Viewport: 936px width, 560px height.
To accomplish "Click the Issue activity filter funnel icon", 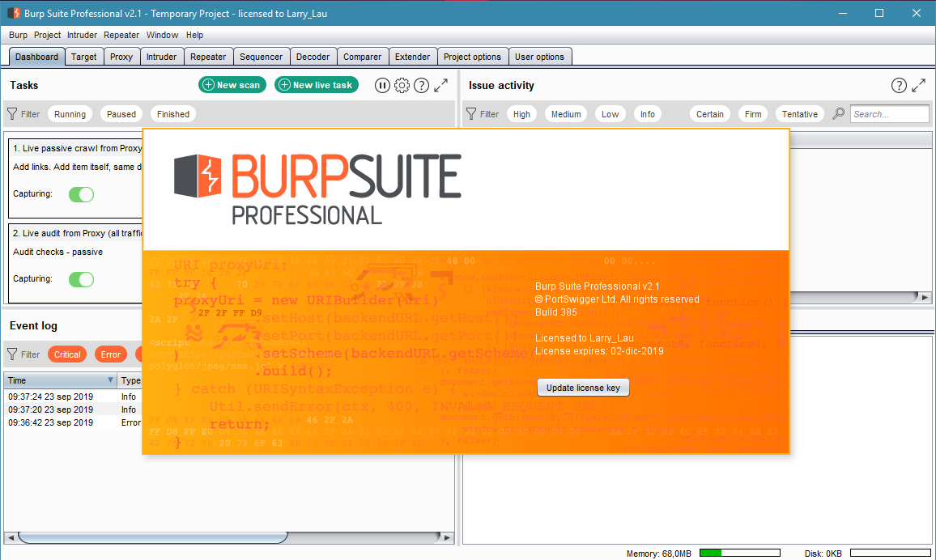I will tap(471, 114).
